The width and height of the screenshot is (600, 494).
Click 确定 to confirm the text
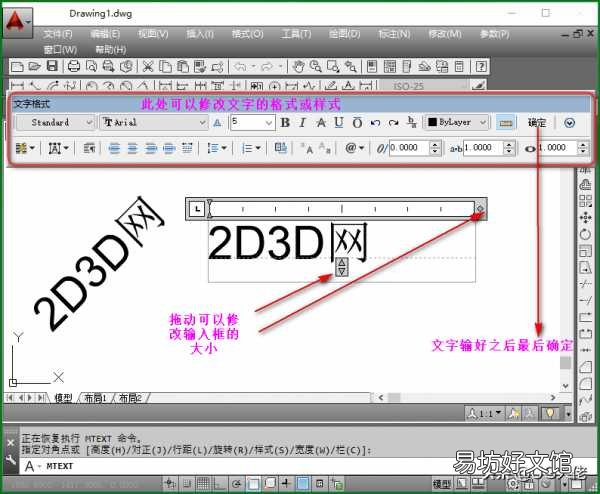point(536,123)
